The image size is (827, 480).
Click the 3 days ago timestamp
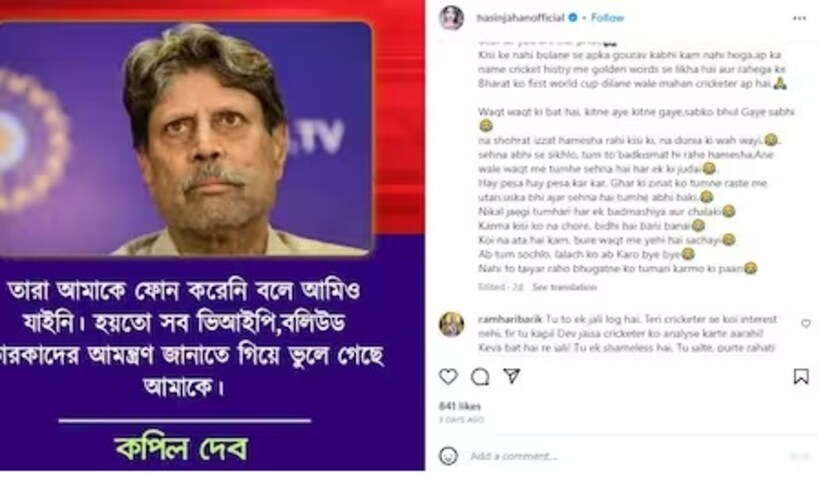[461, 420]
